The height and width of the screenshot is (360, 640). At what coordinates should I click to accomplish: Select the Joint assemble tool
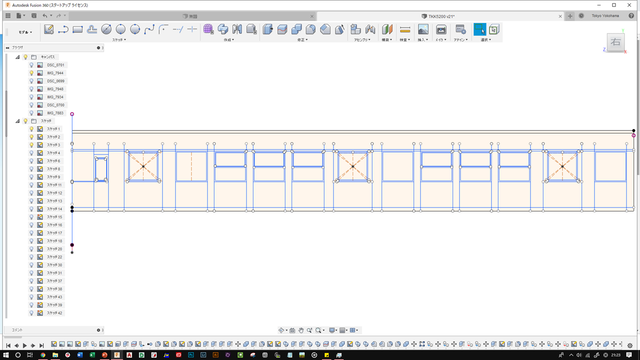pos(370,29)
